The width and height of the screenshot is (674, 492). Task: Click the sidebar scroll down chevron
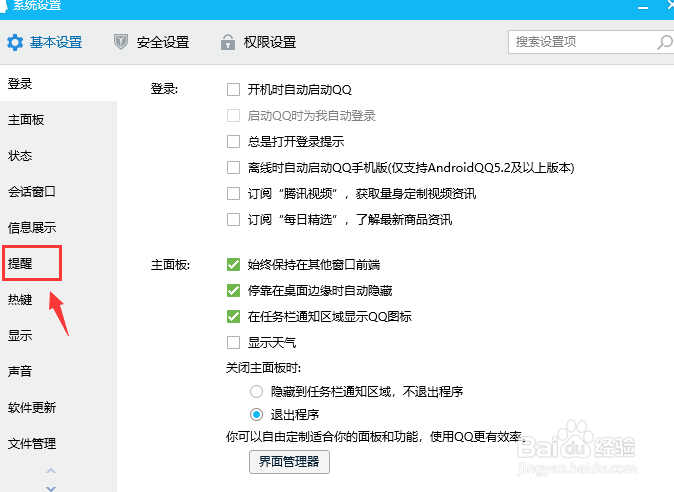pyautogui.click(x=51, y=489)
